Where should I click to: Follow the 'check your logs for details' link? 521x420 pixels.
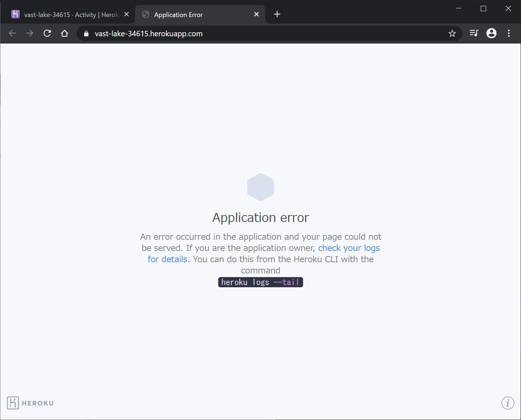click(x=349, y=248)
